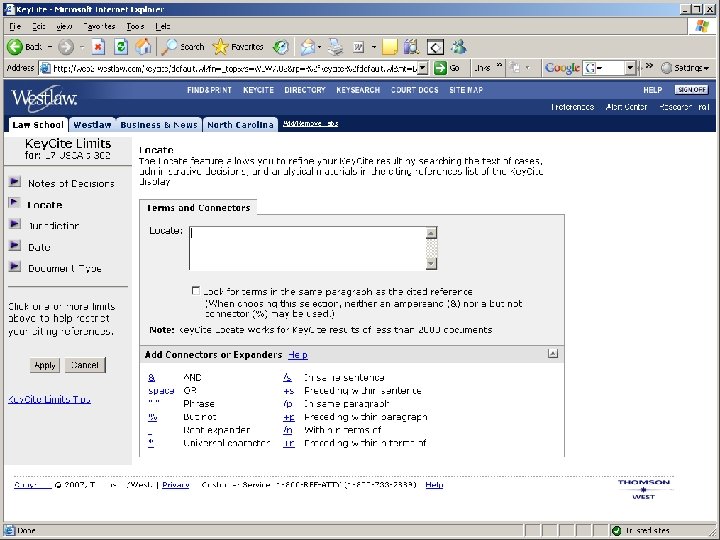Viewport: 720px width, 540px height.
Task: Open the View menu
Action: [x=64, y=27]
